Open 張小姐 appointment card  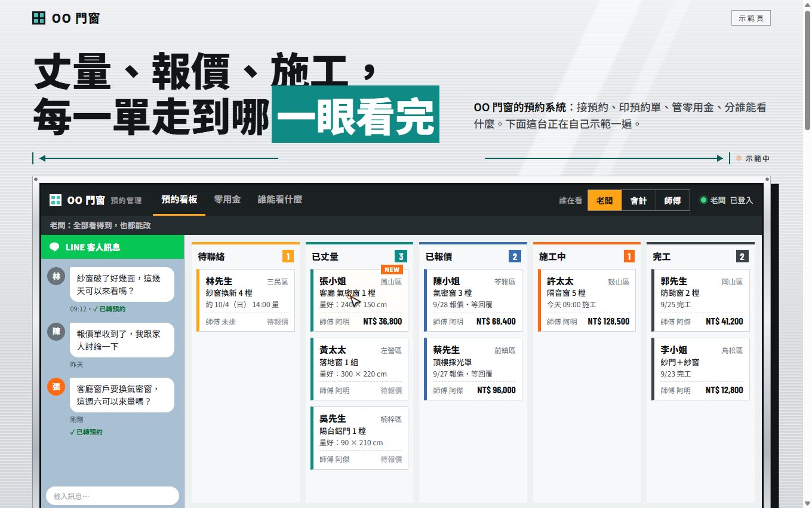(359, 301)
